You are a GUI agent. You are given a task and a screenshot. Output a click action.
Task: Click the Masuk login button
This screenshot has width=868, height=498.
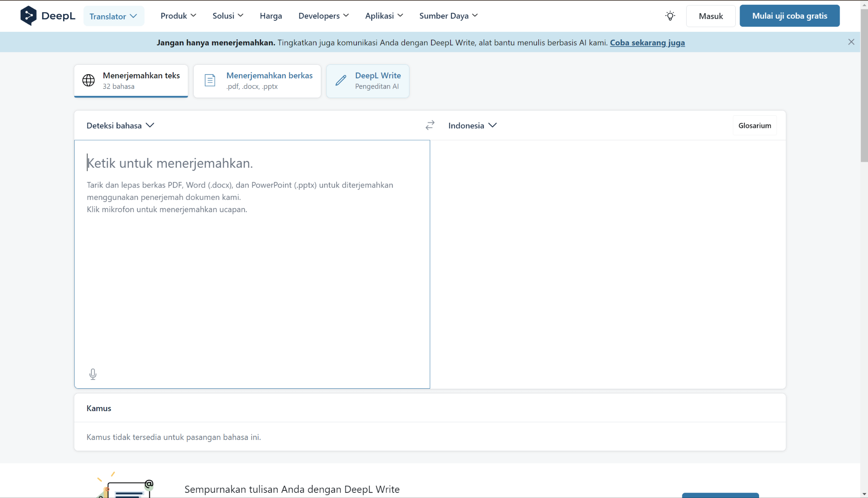[711, 16]
